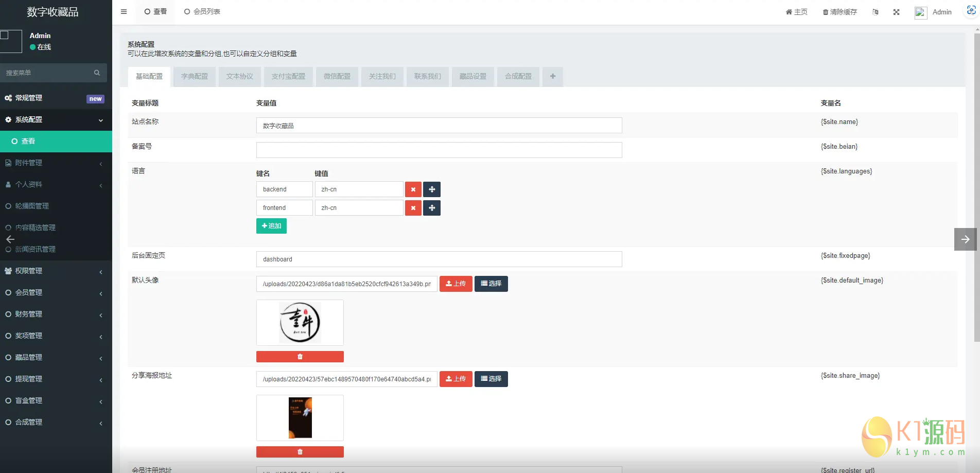Image resolution: width=980 pixels, height=473 pixels.
Task: Click the 后台固定页 dashboard field
Action: pyautogui.click(x=439, y=259)
